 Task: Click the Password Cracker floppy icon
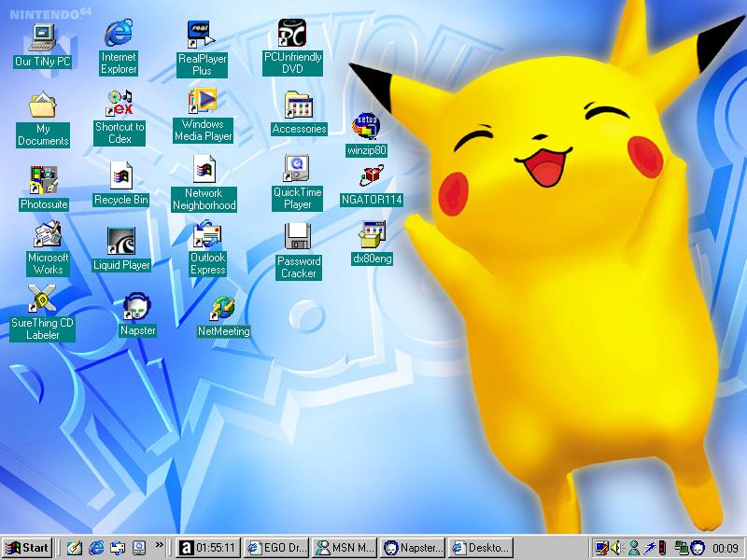[x=298, y=237]
